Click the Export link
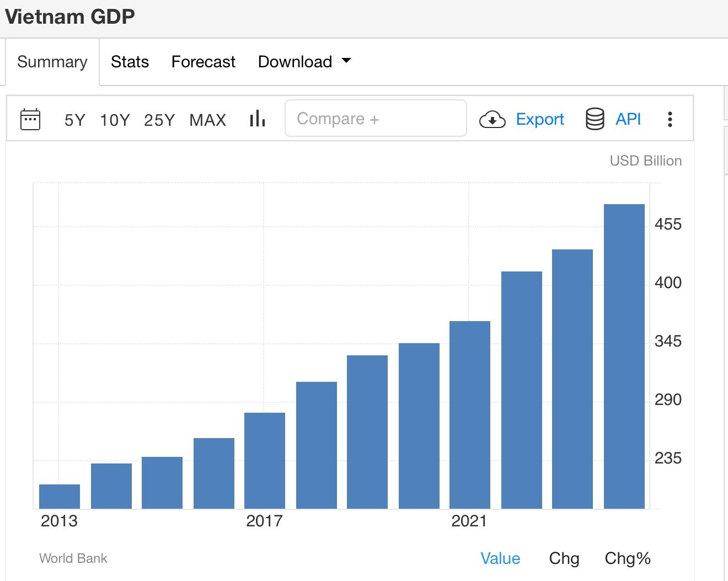728x581 pixels. click(540, 119)
